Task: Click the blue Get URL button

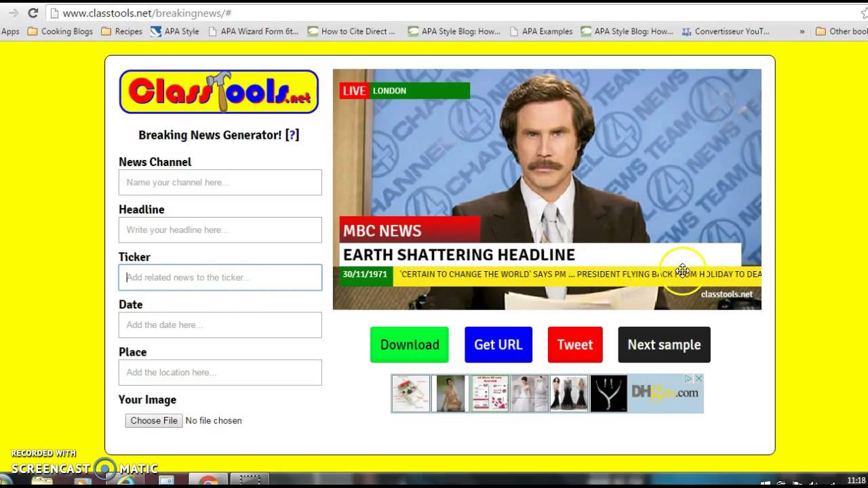Action: point(498,344)
